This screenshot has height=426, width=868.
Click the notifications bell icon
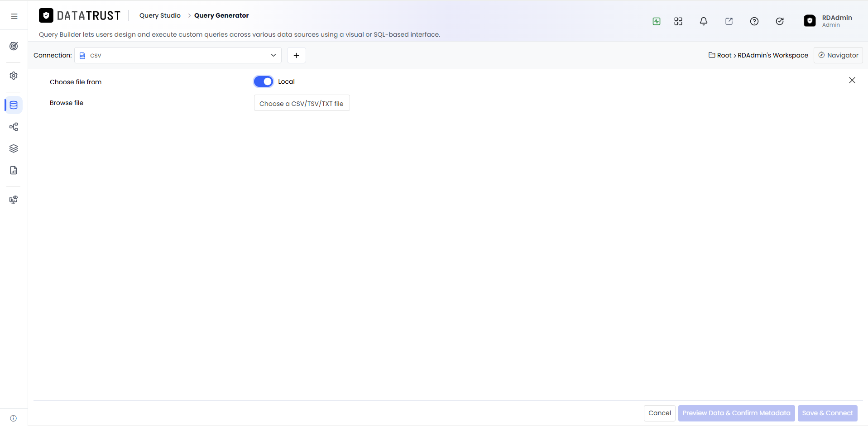pos(704,21)
